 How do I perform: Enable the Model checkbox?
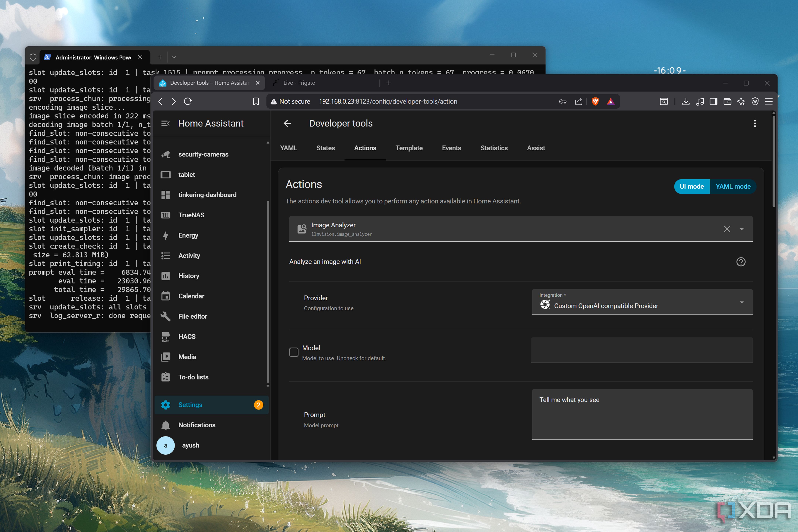pyautogui.click(x=294, y=352)
